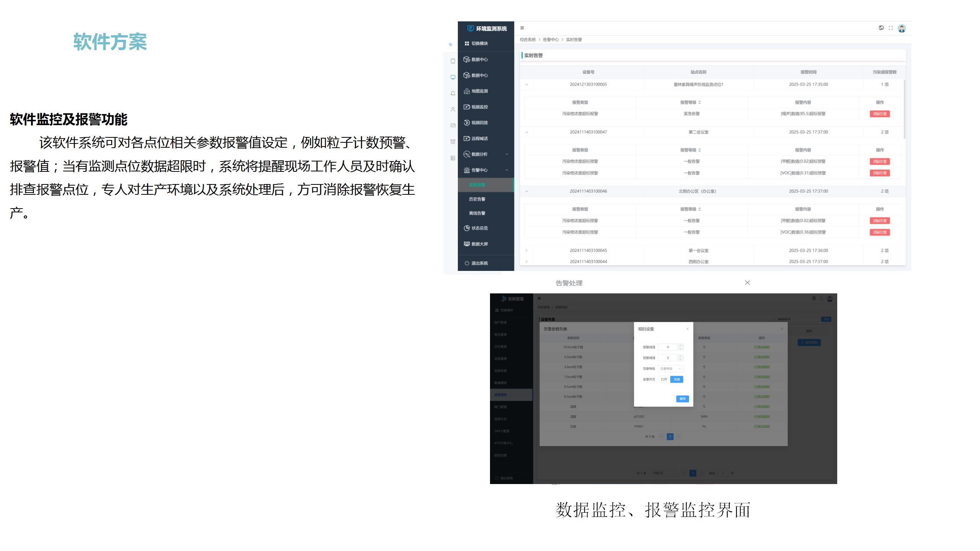This screenshot has width=980, height=551.
Task: Click the user avatar in header
Action: pyautogui.click(x=902, y=28)
